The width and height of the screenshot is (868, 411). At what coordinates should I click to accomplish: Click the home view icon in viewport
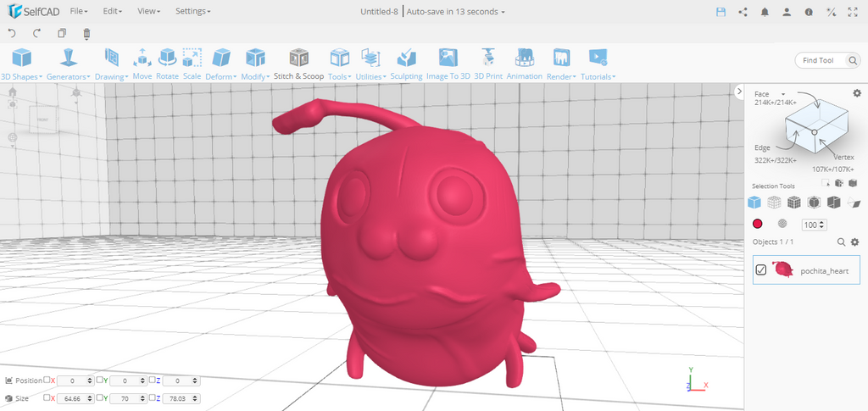pos(12,92)
